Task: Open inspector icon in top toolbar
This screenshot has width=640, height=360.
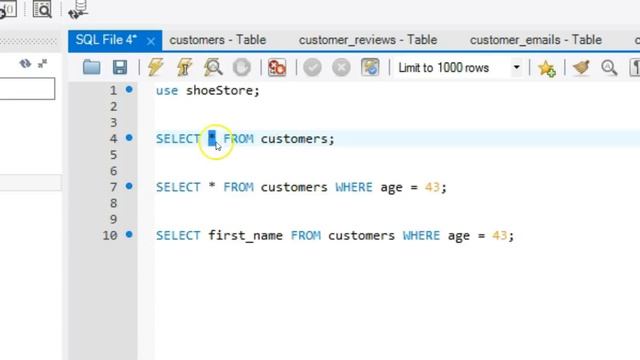Action: coord(42,9)
